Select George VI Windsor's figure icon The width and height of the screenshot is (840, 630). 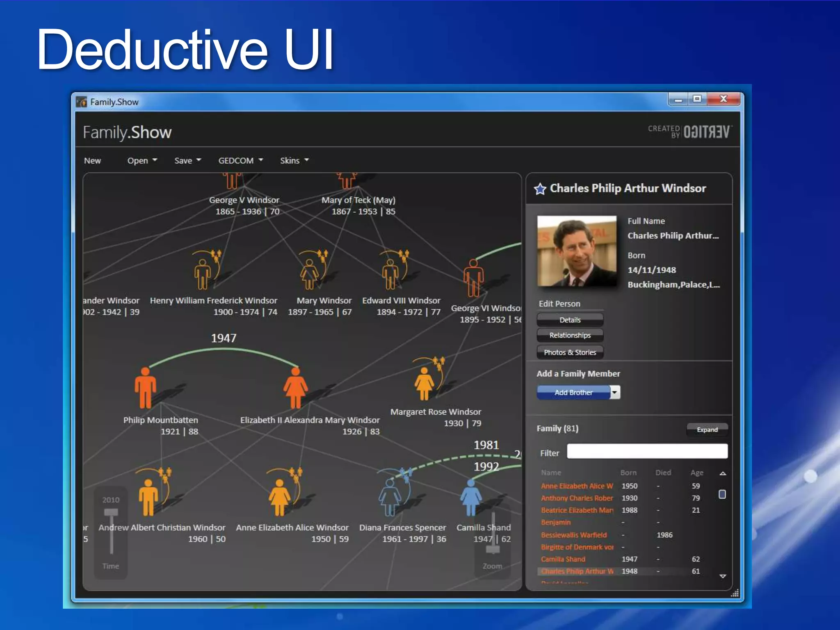(x=473, y=278)
